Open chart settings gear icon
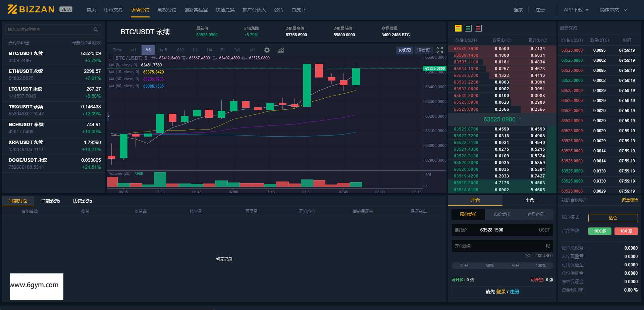 tap(267, 50)
